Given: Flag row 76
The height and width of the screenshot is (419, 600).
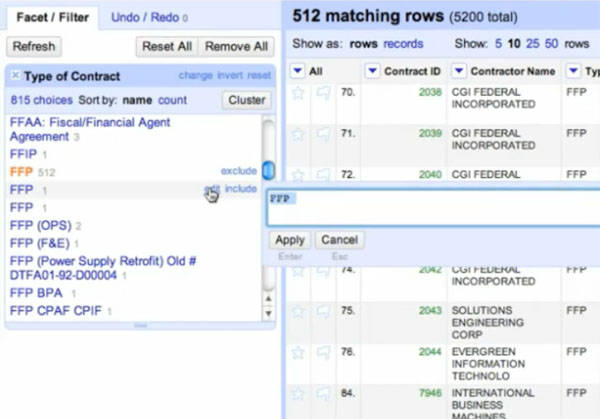Looking at the screenshot, I should pyautogui.click(x=323, y=353).
